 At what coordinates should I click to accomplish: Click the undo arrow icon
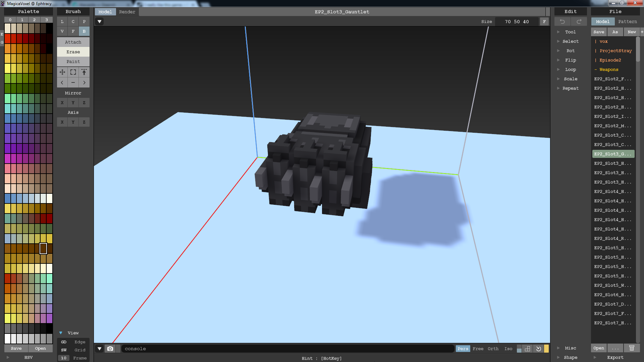coord(562,21)
